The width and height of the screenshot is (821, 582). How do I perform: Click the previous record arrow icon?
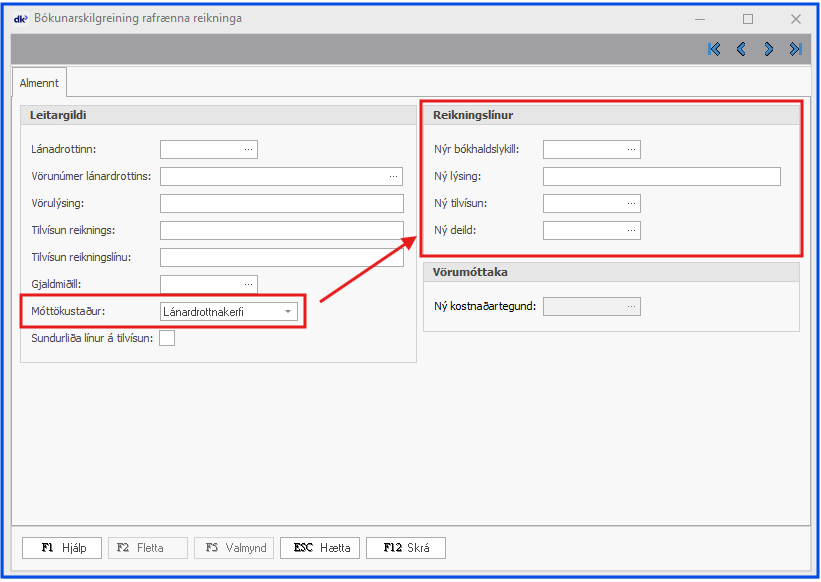(x=741, y=49)
